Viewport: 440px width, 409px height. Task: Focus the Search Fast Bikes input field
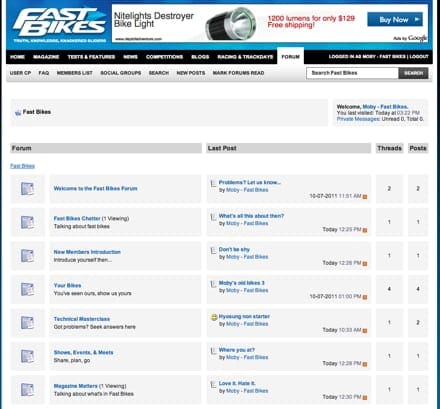pyautogui.click(x=352, y=73)
